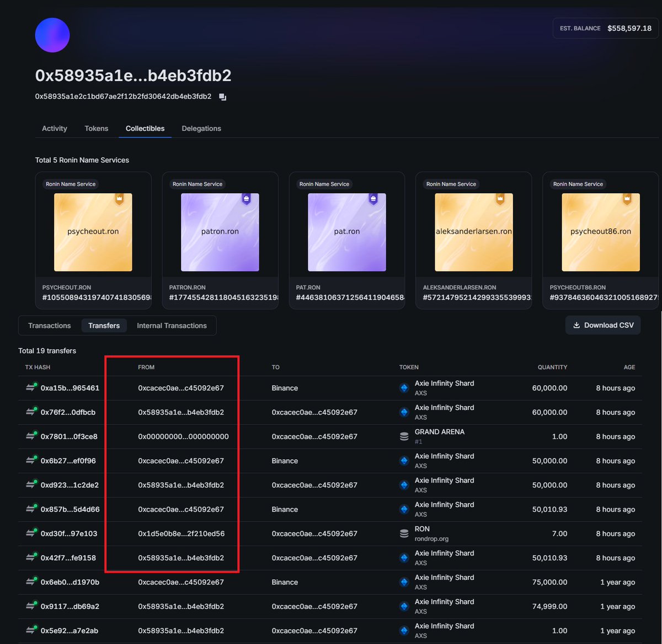
Task: Click the AXS token icon in the 74,999.00 row
Action: click(404, 606)
